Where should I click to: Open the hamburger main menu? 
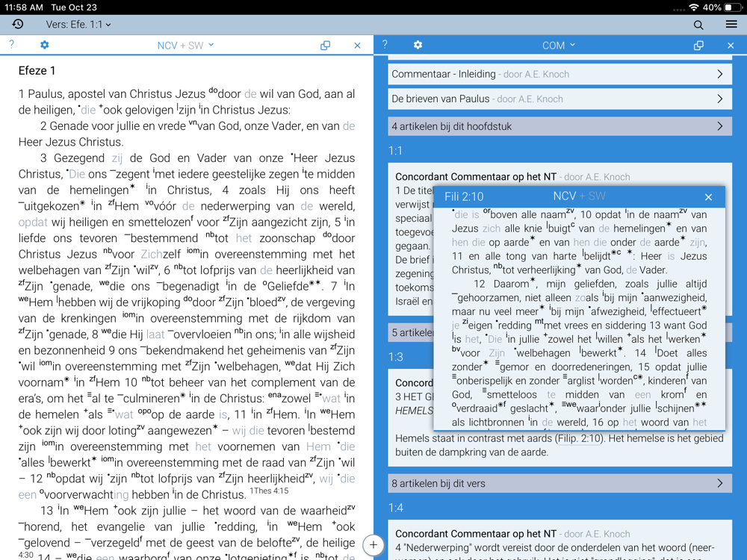731,25
